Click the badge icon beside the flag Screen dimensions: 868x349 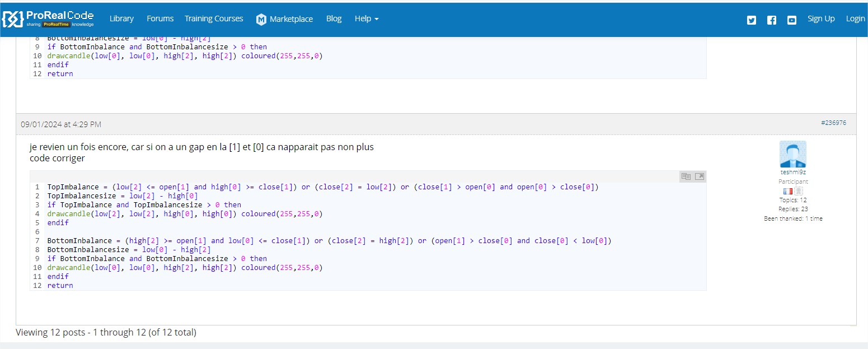pos(799,191)
